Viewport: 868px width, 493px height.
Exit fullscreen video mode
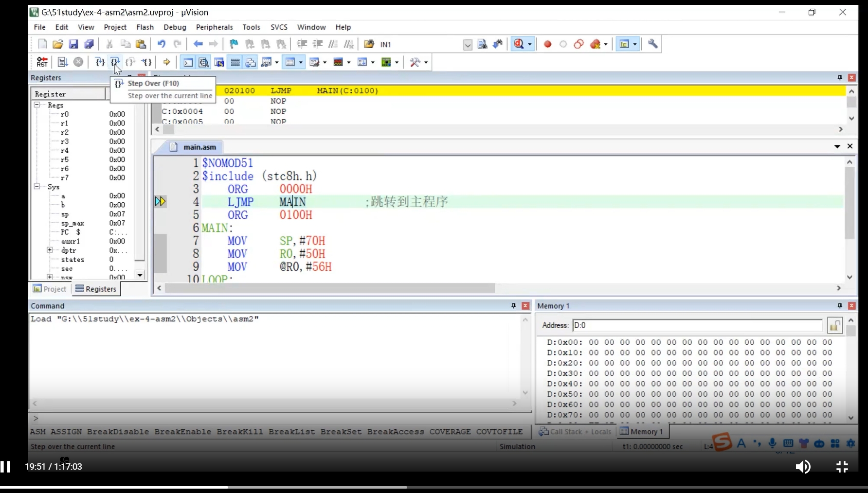[842, 467]
